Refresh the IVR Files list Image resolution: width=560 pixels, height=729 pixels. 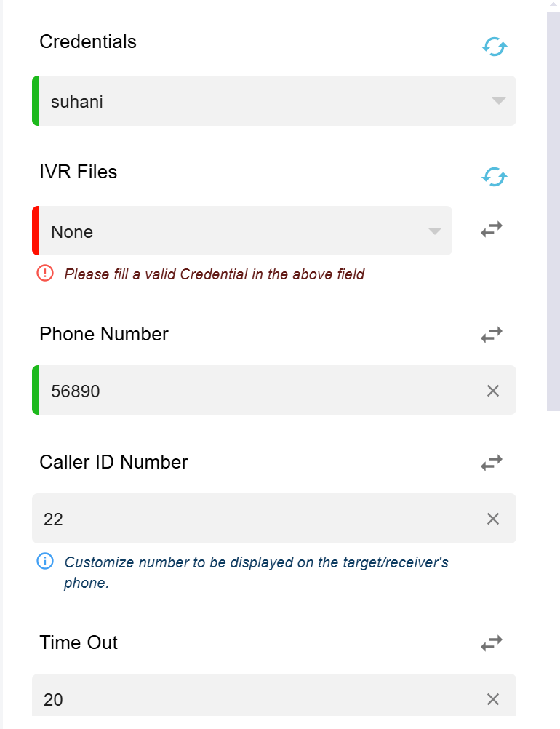point(494,177)
